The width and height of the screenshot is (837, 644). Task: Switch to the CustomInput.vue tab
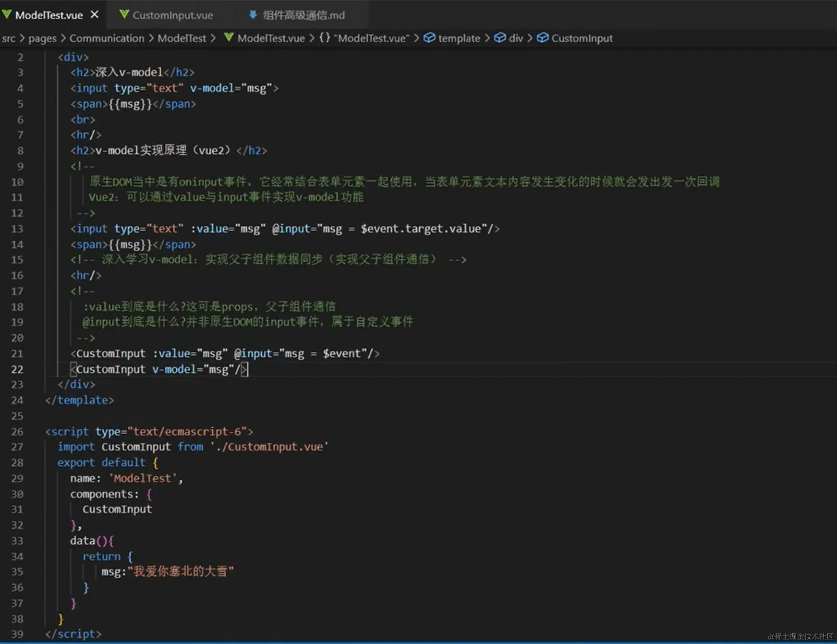[x=172, y=15]
